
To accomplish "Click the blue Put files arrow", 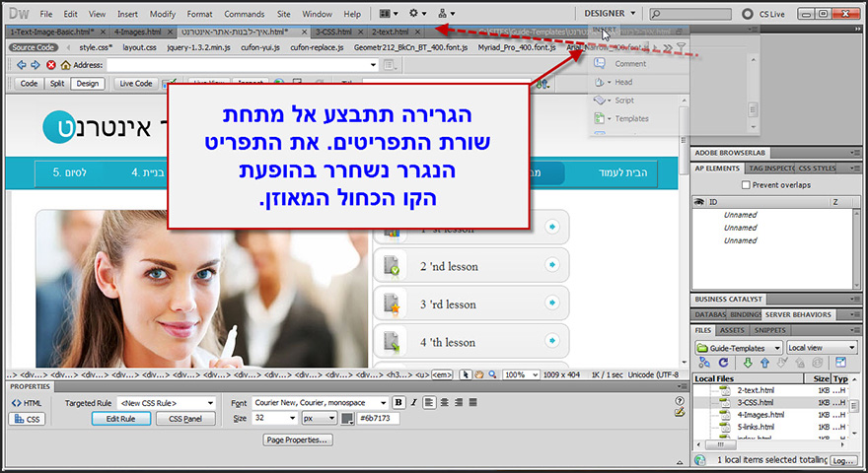I will click(x=765, y=363).
